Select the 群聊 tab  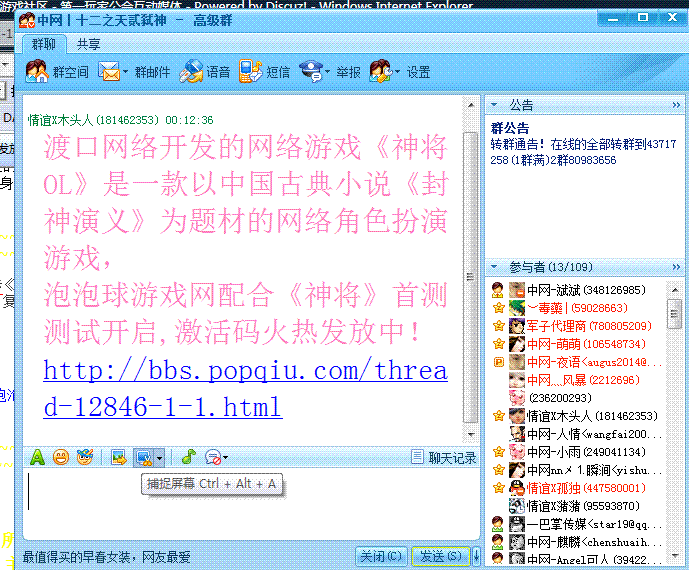[44, 44]
